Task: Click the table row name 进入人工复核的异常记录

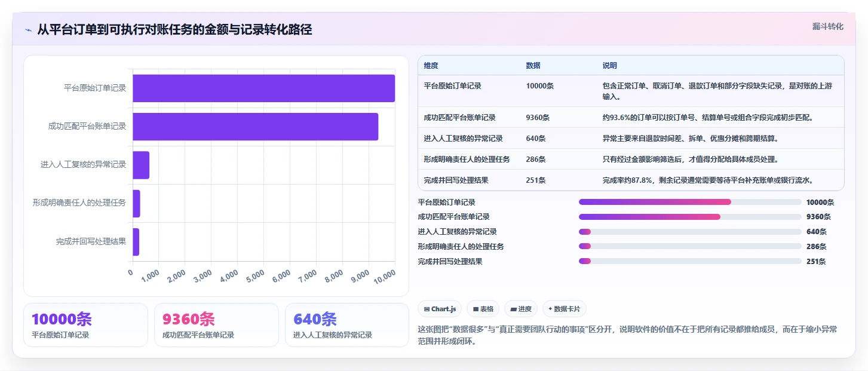Action: pyautogui.click(x=463, y=139)
